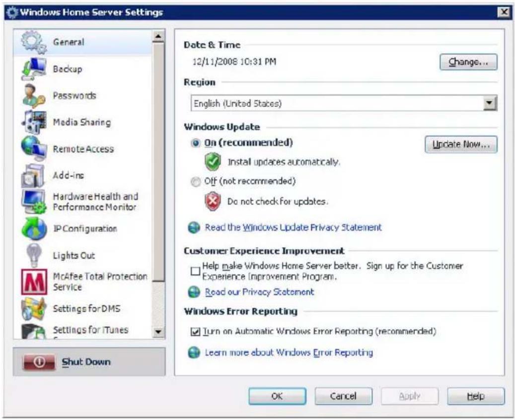Image resolution: width=515 pixels, height=420 pixels.
Task: Click the Shut Down button
Action: point(89,362)
